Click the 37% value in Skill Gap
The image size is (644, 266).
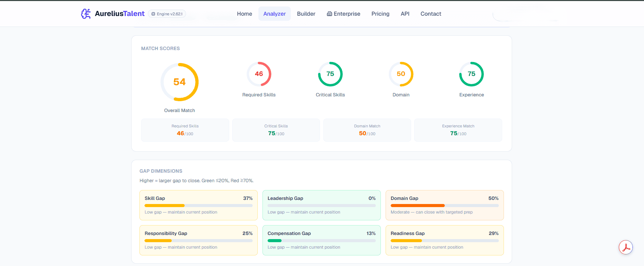[x=248, y=198]
